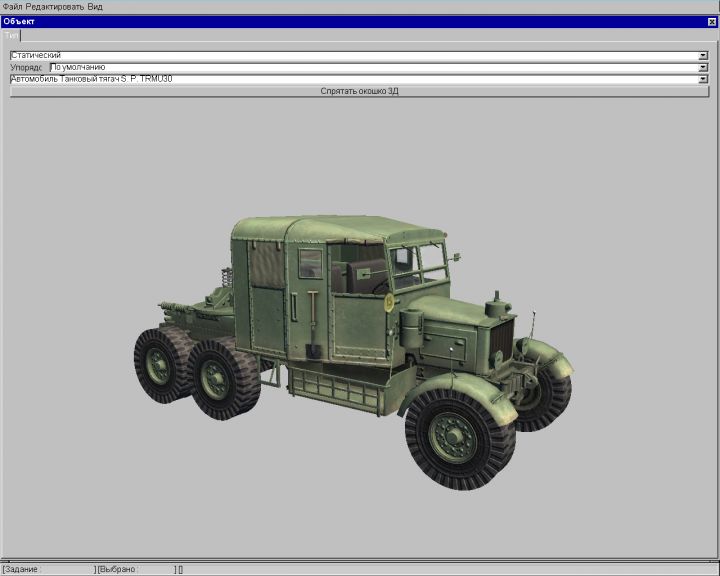Click the truck's outer rear wheel in preview
Viewport: 720px width, 576px height.
pyautogui.click(x=160, y=365)
